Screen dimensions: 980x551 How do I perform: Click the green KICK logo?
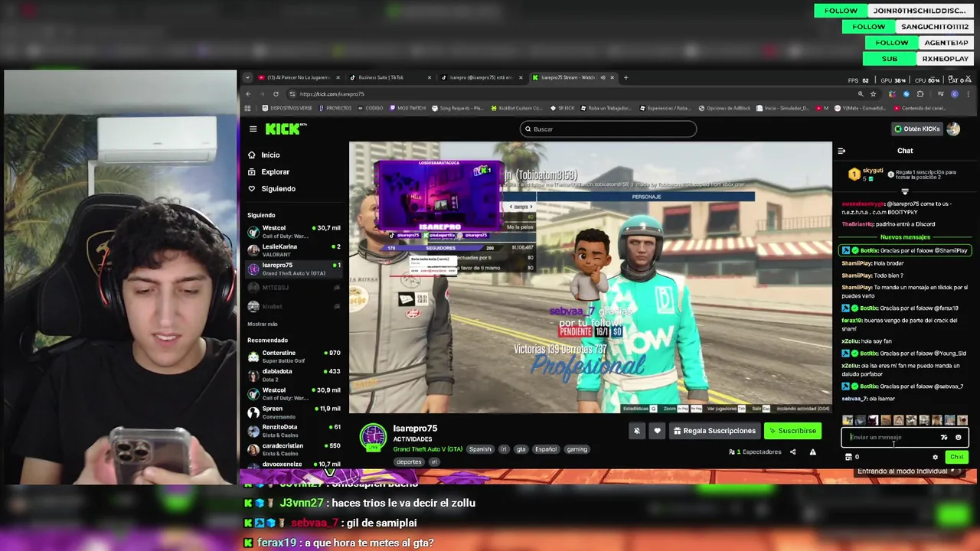click(284, 129)
